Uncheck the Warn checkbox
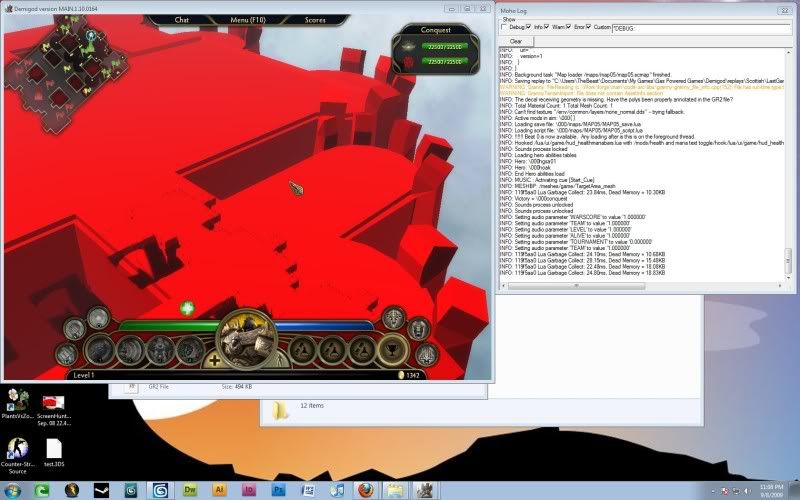This screenshot has width=800, height=500. click(x=546, y=27)
